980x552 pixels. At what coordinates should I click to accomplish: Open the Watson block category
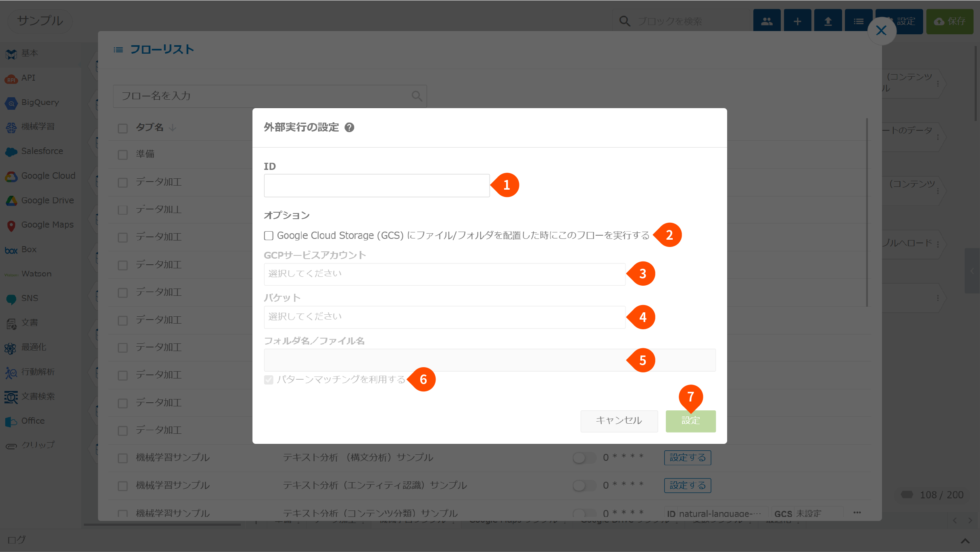[x=40, y=274]
